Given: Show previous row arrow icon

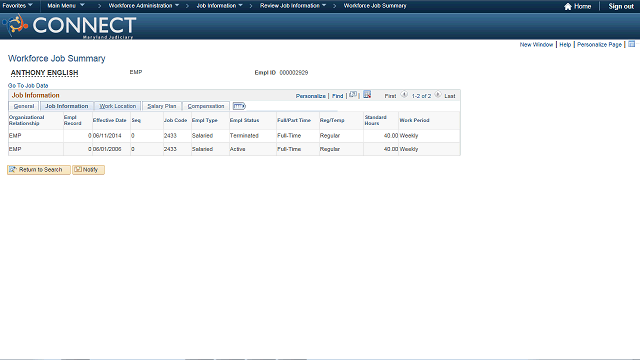Looking at the screenshot, I should [x=404, y=95].
